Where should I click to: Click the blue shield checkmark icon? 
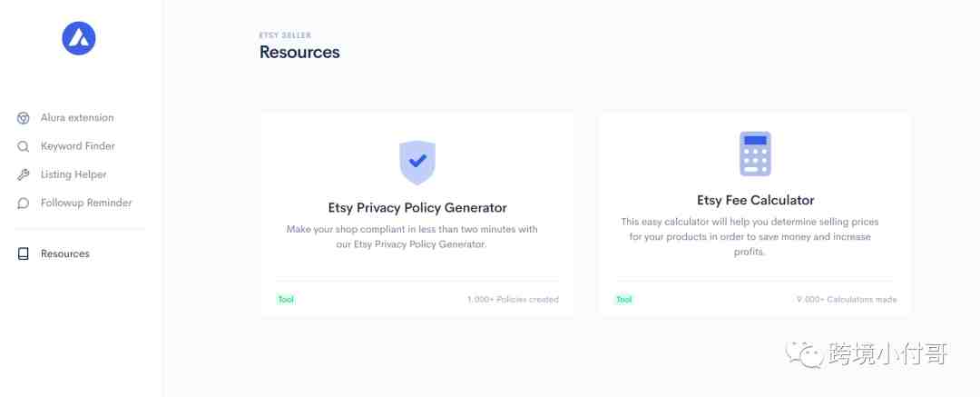point(417,162)
